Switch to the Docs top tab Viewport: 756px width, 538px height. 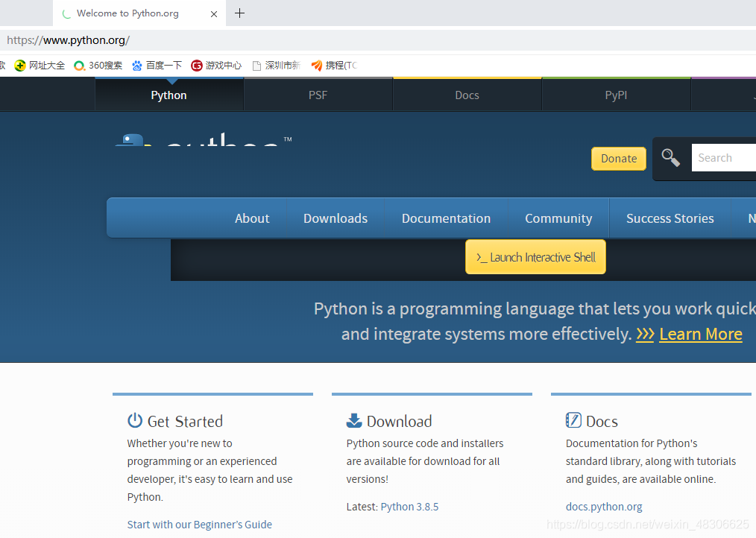click(467, 95)
